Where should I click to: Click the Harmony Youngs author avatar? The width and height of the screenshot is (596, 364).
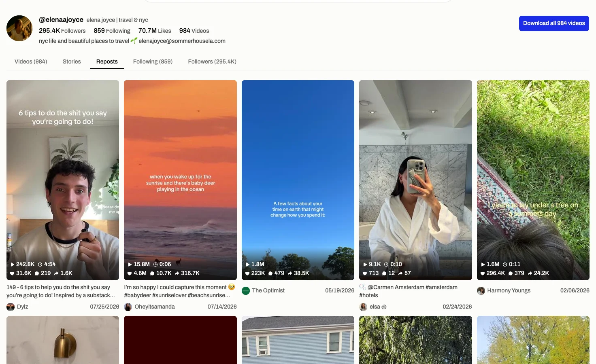coord(481,291)
